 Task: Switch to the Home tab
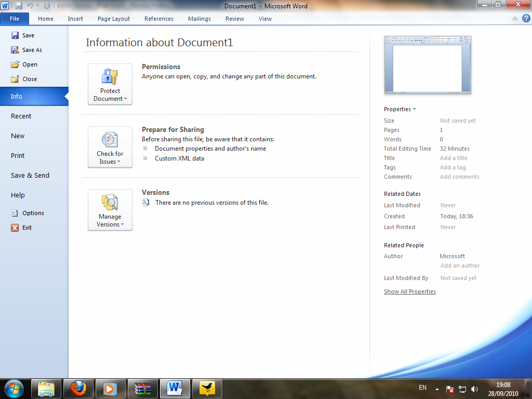[x=46, y=19]
